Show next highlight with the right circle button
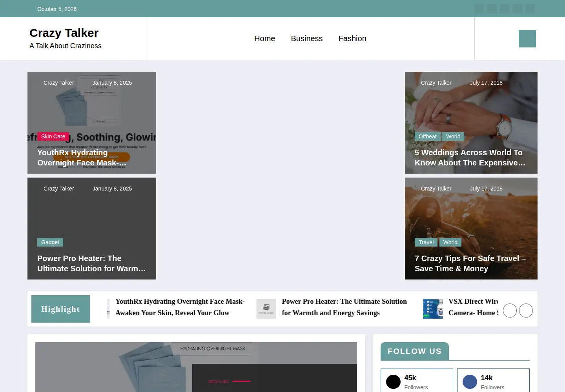Viewport: 565px width, 392px height. tap(526, 310)
